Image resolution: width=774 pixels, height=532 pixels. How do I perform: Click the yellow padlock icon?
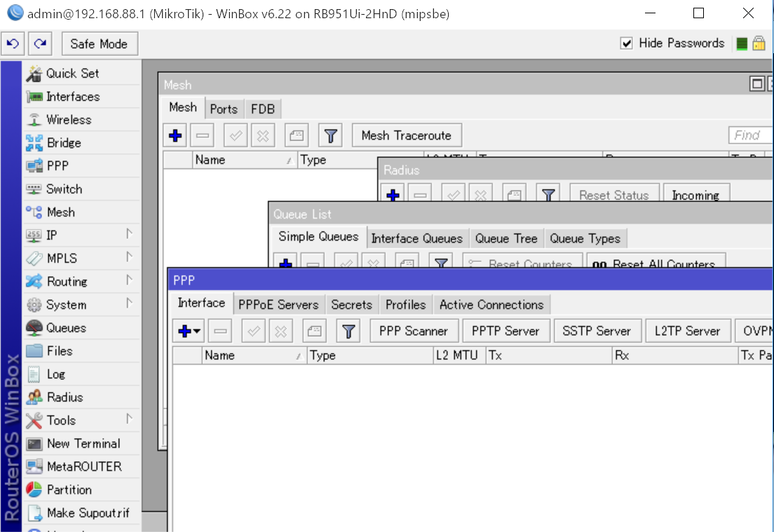pos(759,43)
